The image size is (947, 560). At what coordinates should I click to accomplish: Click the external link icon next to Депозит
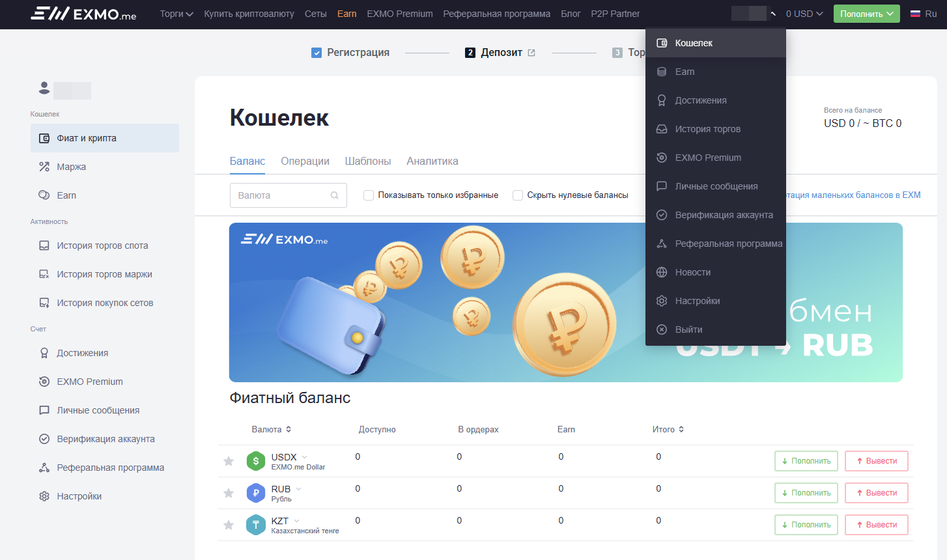pos(531,53)
